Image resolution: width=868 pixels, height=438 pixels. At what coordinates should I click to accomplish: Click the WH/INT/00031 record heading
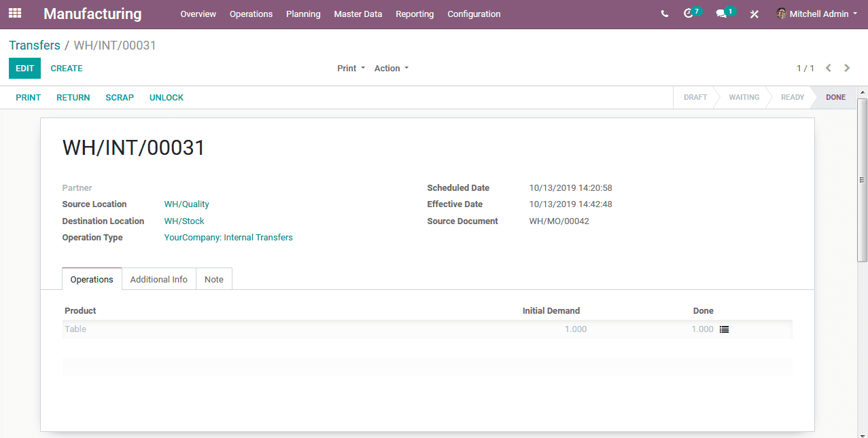[x=134, y=148]
